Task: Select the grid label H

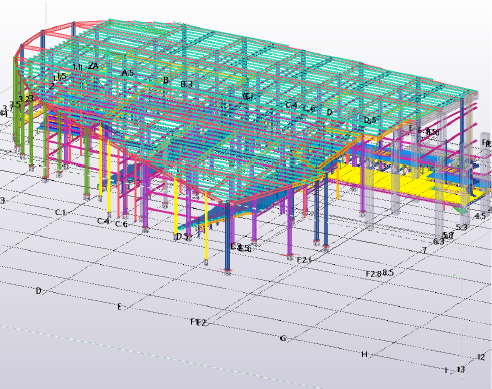Action: [x=364, y=354]
